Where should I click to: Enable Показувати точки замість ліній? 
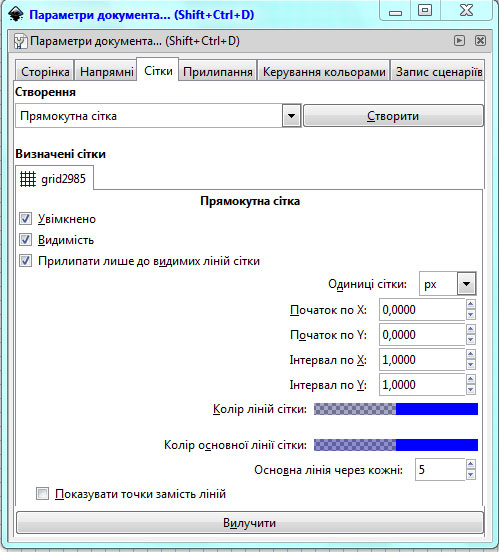coord(42,494)
